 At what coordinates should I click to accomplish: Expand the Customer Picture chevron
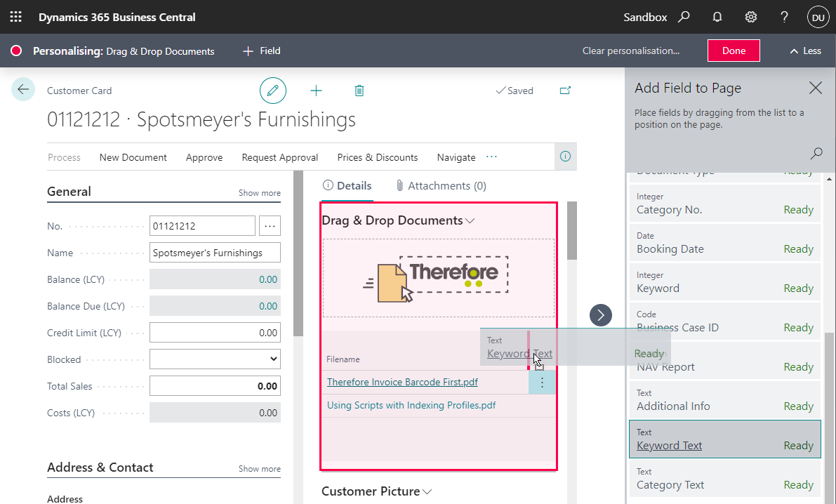click(x=427, y=491)
